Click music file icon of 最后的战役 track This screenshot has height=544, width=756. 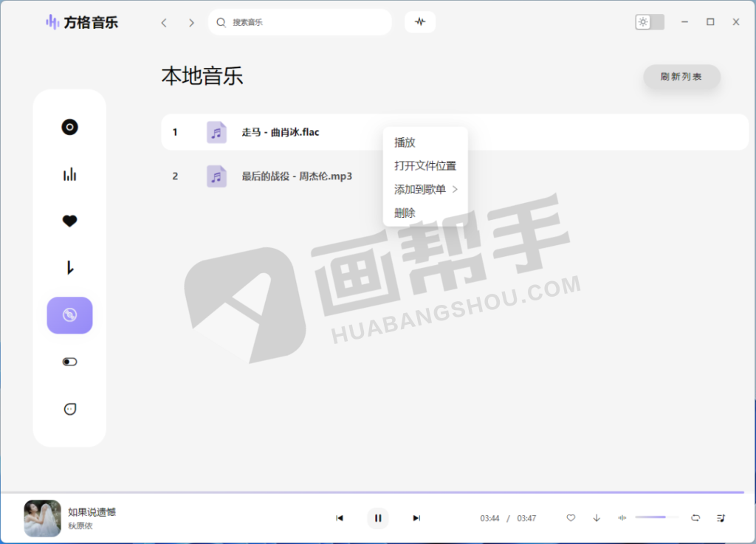(x=216, y=176)
